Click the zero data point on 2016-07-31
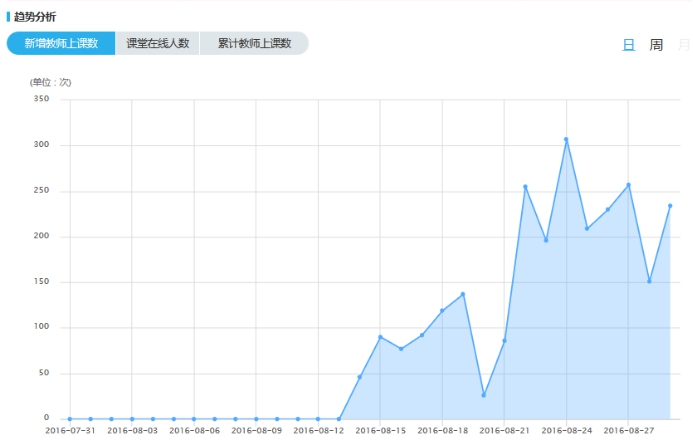 click(x=70, y=419)
